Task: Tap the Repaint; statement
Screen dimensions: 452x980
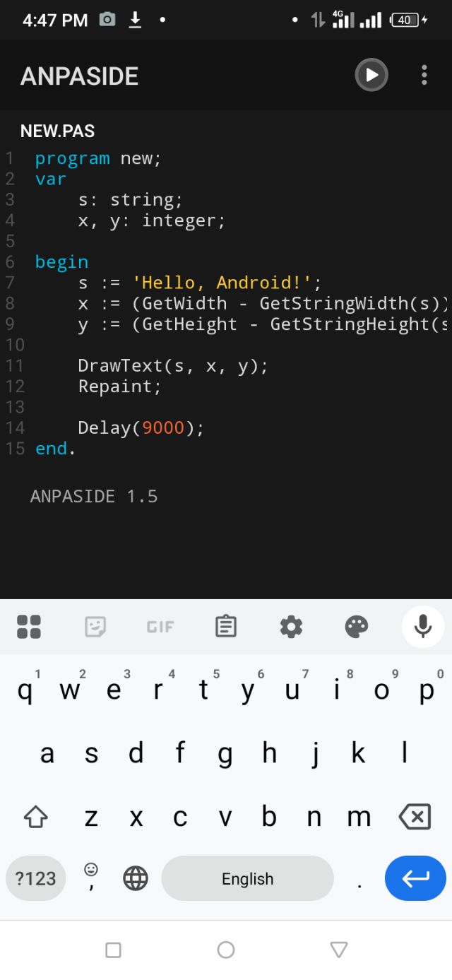Action: point(119,386)
